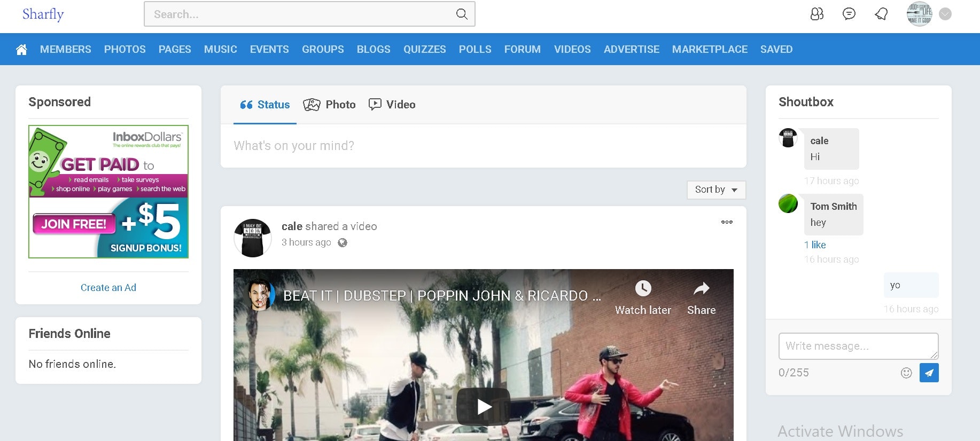Viewport: 980px width, 441px height.
Task: Open the post options three-dot menu
Action: coord(727,222)
